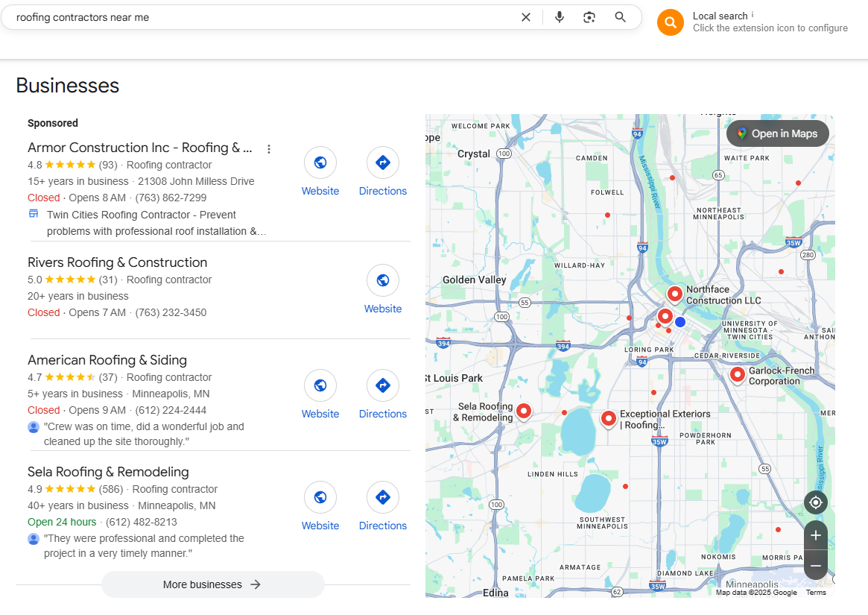Open search by image camera icon
Screen dimensions: 868x615
point(589,17)
